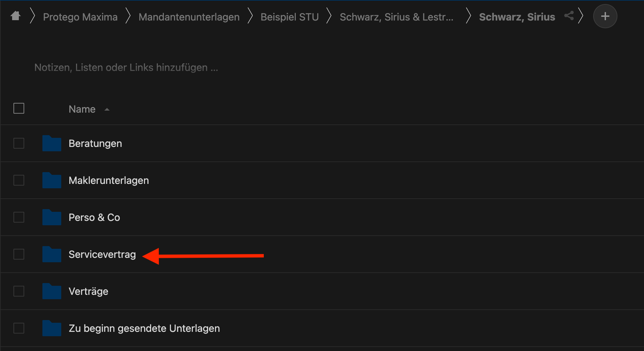
Task: Open the truncated Schwarz, Sirius & Lestr breadcrumb
Action: tap(397, 16)
